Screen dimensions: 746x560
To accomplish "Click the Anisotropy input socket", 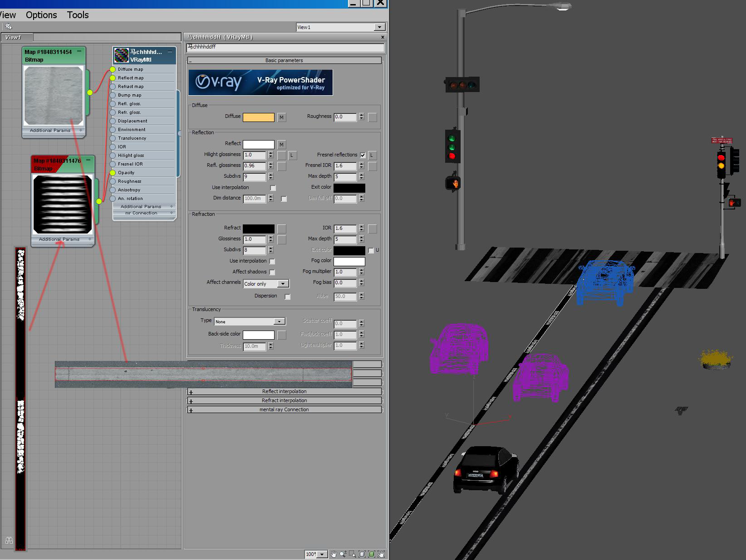I will (113, 190).
